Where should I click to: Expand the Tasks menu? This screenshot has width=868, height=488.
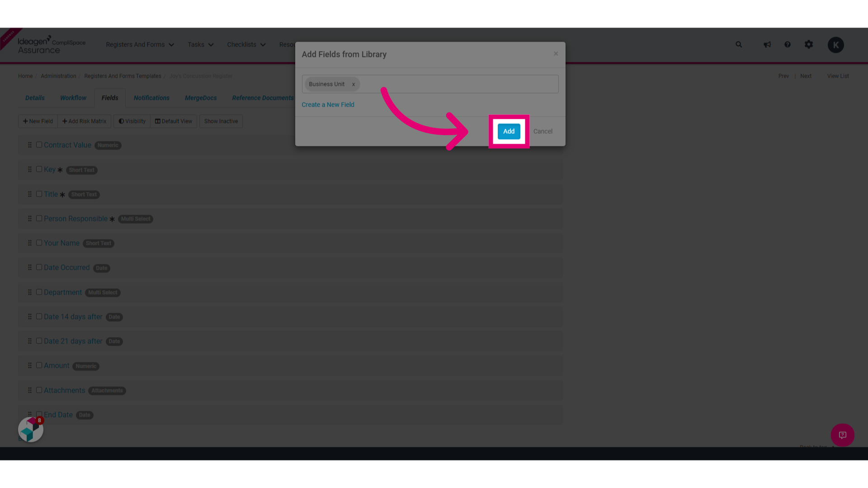pos(201,45)
